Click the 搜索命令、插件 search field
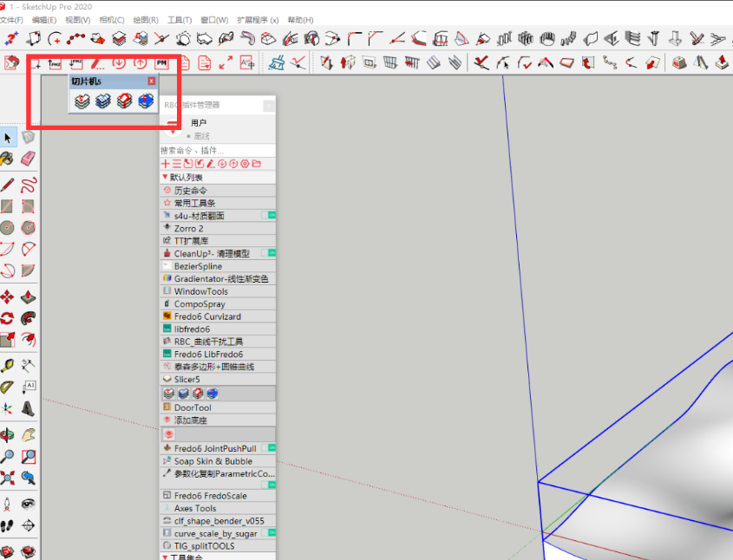 [218, 150]
